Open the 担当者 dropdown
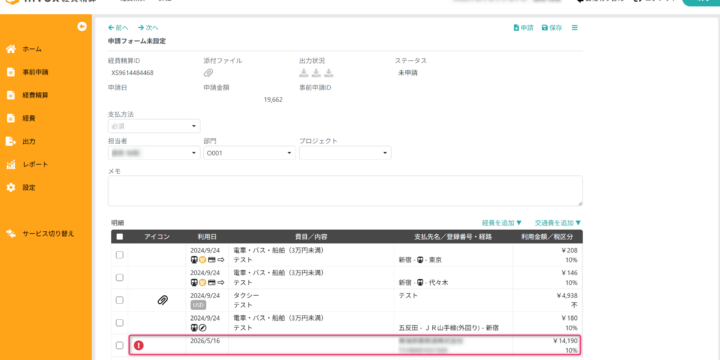The image size is (720, 360). click(154, 153)
